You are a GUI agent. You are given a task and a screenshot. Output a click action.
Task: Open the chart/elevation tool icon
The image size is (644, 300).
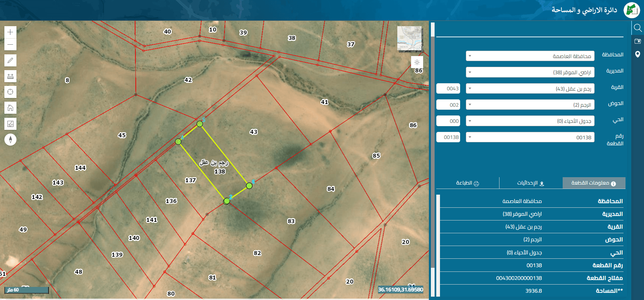point(10,124)
